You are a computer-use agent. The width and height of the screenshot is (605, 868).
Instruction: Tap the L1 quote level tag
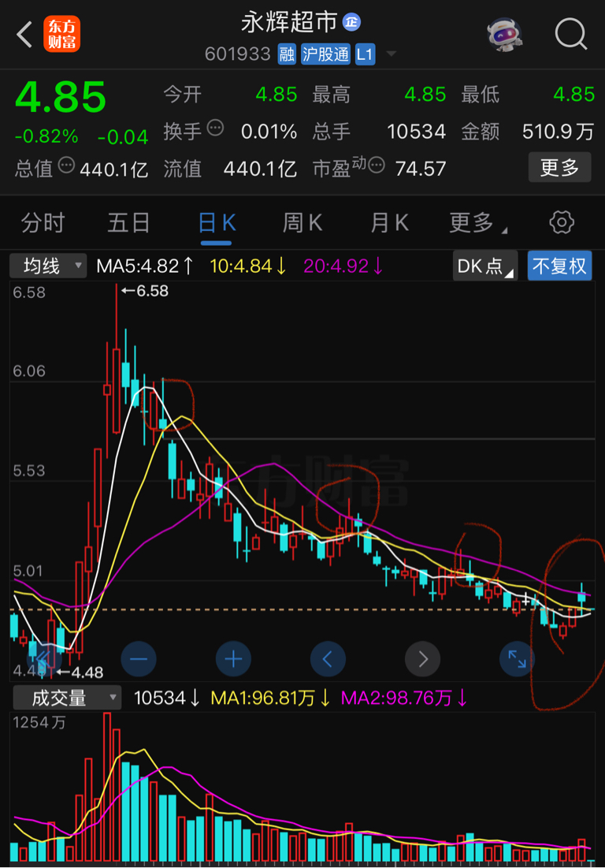(x=365, y=54)
